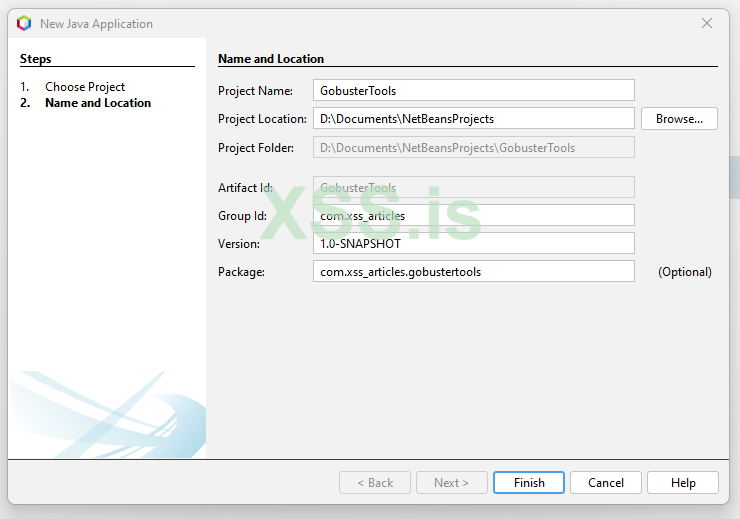Click the NetBeans cube icon in title bar
Screen dimensions: 740x519
tap(24, 23)
